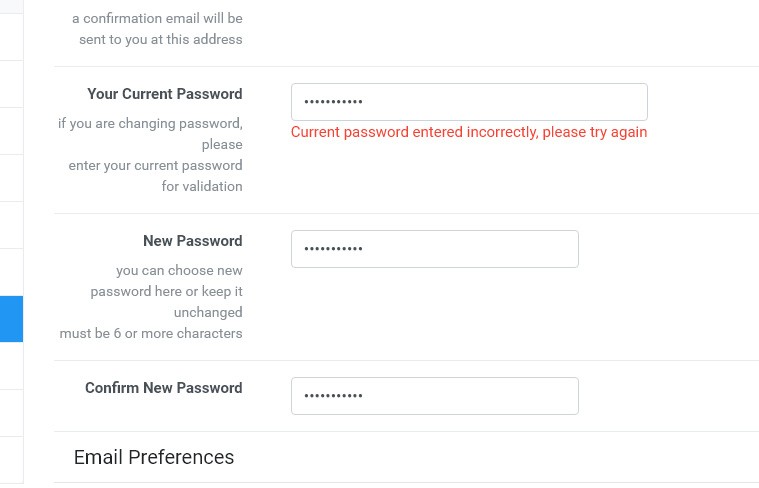Click the "for validation" hint line
The height and width of the screenshot is (488, 759).
point(201,186)
